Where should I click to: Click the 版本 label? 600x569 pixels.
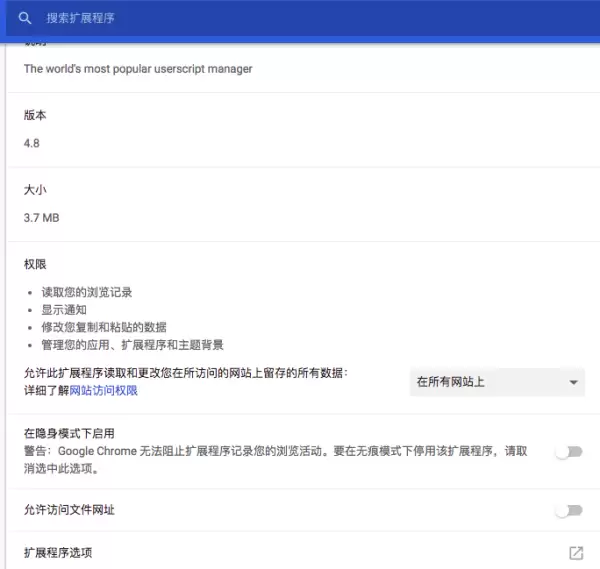click(35, 115)
